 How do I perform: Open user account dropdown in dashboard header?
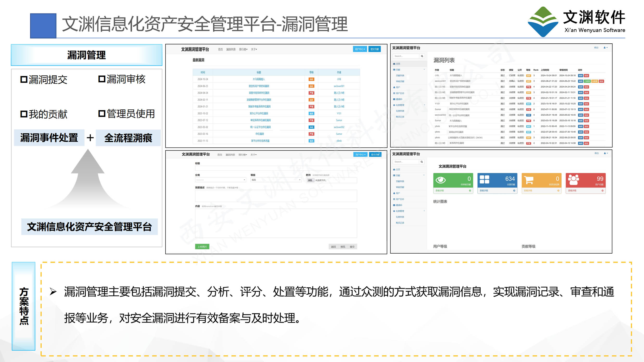606,153
